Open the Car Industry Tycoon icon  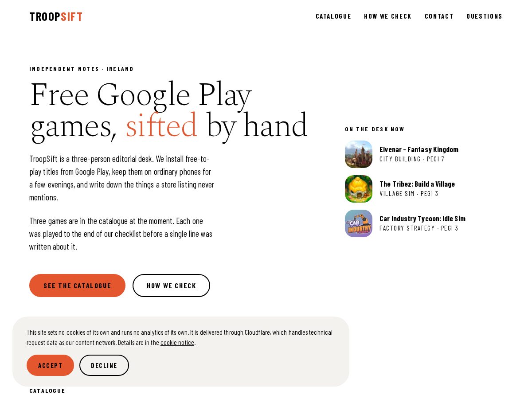tap(359, 223)
